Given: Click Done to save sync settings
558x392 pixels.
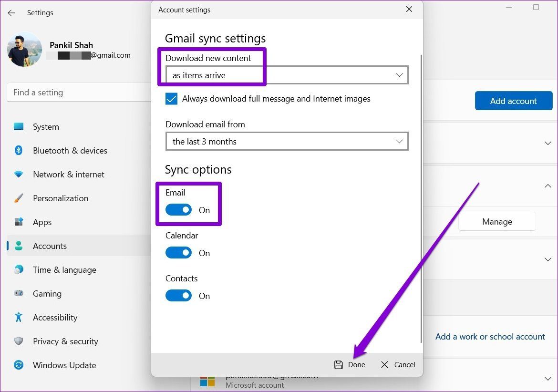Looking at the screenshot, I should click(x=350, y=365).
